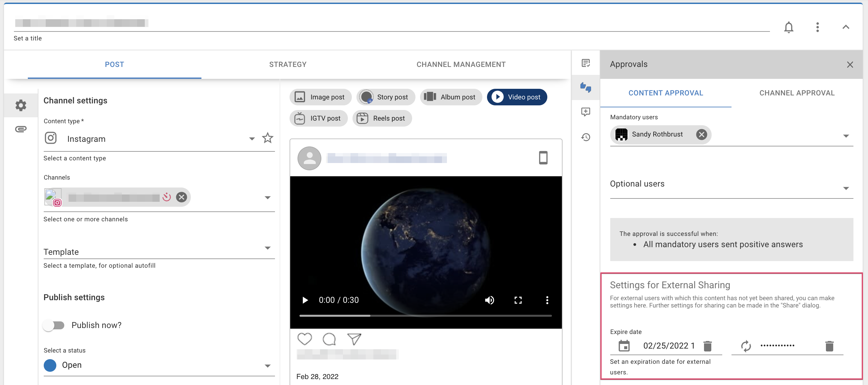Image resolution: width=868 pixels, height=385 pixels.
Task: Open the status dropdown showing Open
Action: 159,365
